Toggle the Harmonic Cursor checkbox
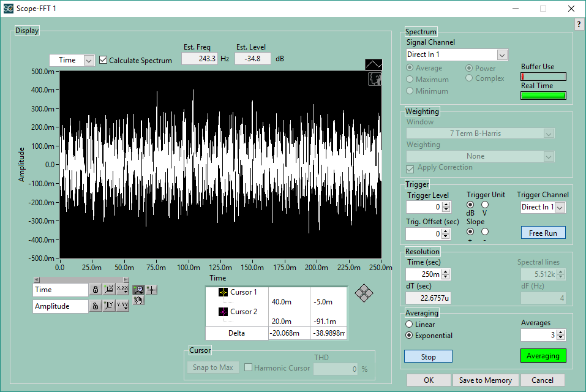This screenshot has height=392, width=586. (248, 367)
